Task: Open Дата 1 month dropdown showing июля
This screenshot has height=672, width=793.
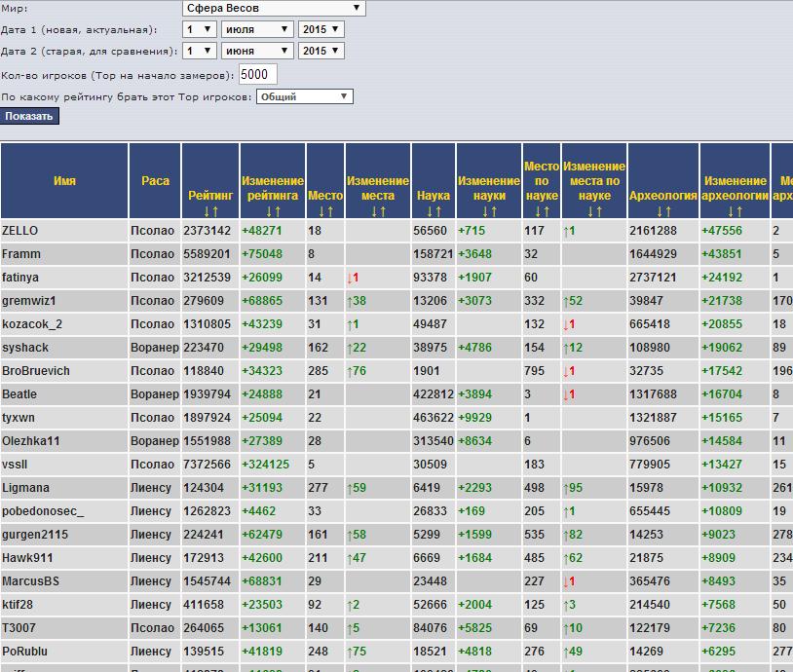Action: click(257, 29)
